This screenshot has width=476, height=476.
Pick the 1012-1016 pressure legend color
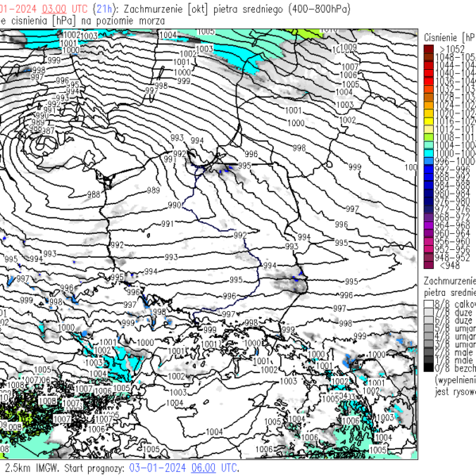pos(430,128)
